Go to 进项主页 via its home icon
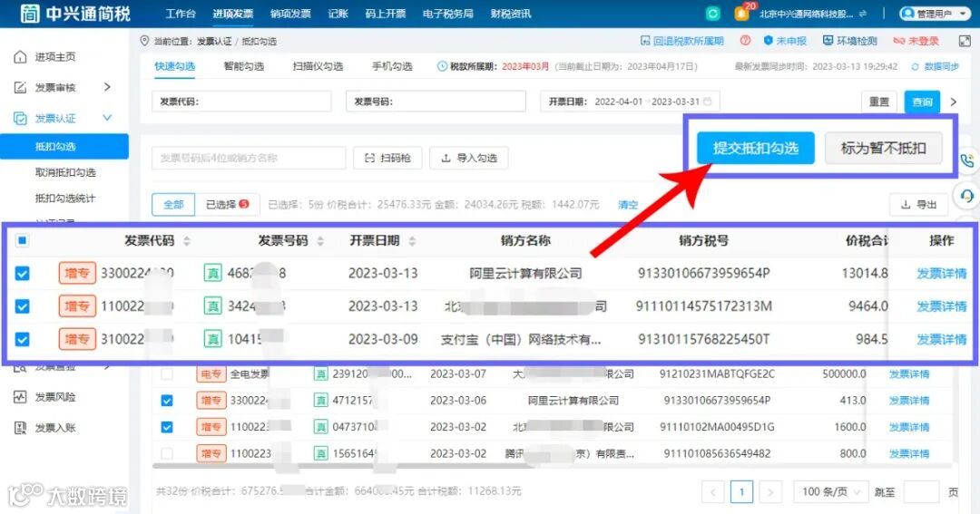The image size is (980, 514). click(20, 57)
